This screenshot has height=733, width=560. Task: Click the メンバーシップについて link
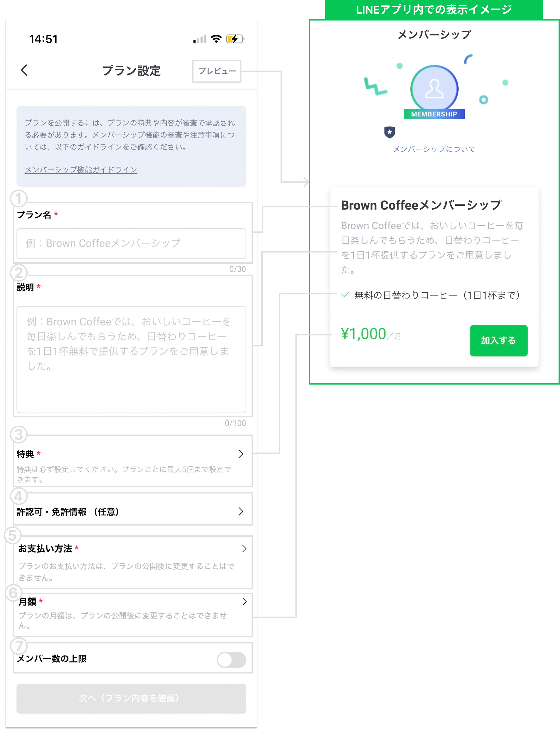coord(434,149)
